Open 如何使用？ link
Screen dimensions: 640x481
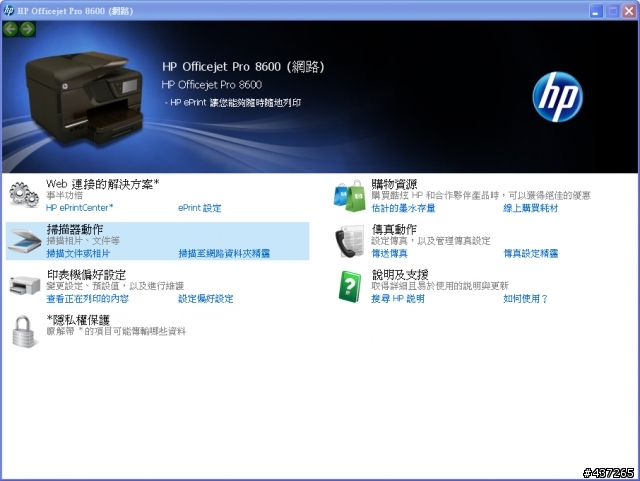coord(525,299)
